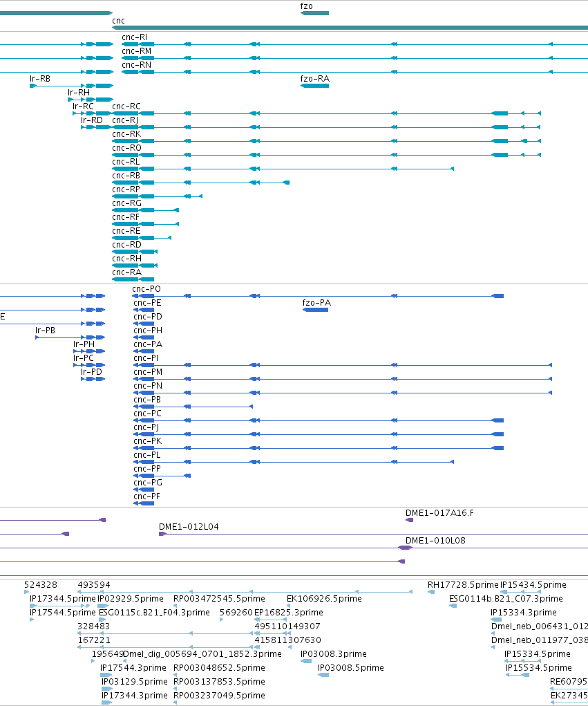The height and width of the screenshot is (706, 588).
Task: Click EST alignment 493594
Action: [93, 585]
